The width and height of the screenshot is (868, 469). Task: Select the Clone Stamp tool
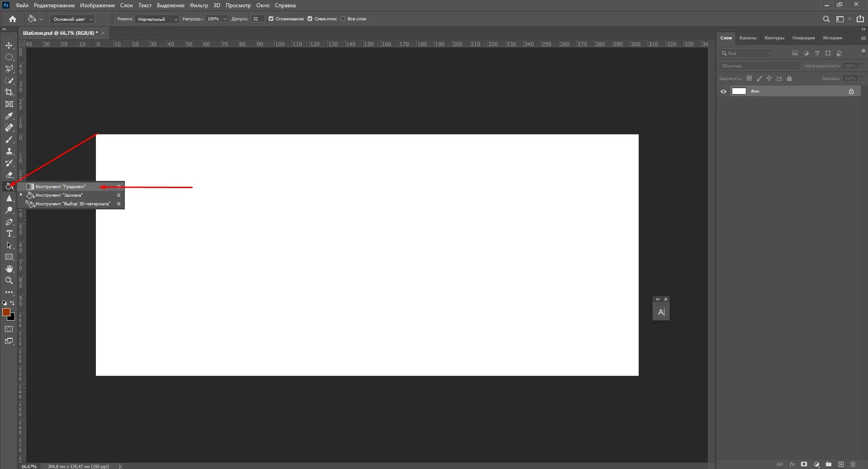(x=9, y=151)
